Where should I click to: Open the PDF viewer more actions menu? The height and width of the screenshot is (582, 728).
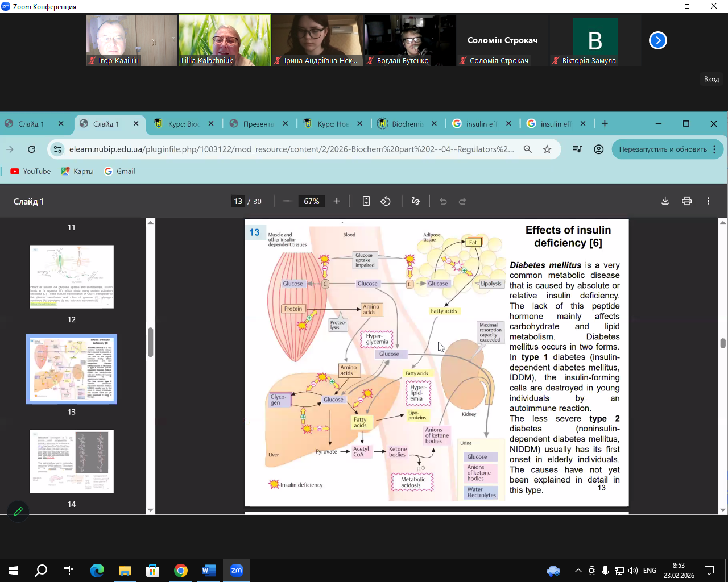pos(708,201)
